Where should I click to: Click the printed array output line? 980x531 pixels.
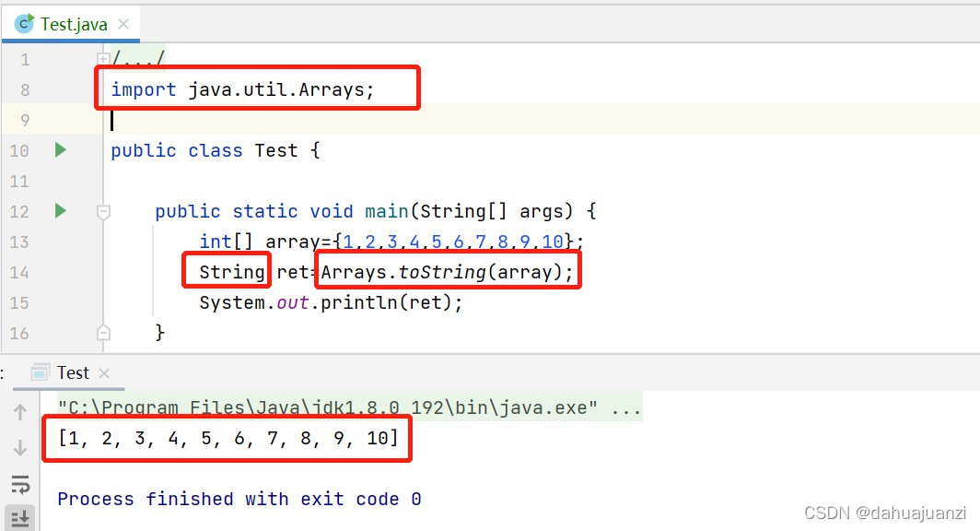(227, 439)
